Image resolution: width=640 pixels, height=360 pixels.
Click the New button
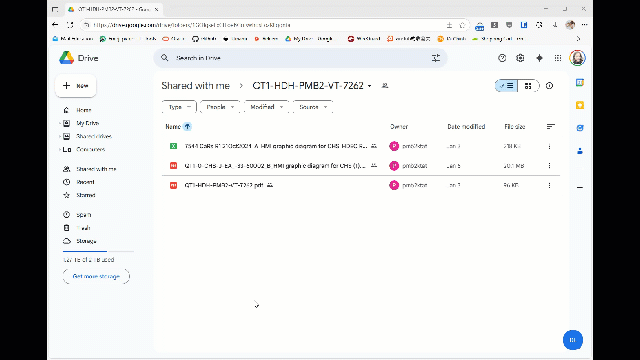[76, 86]
